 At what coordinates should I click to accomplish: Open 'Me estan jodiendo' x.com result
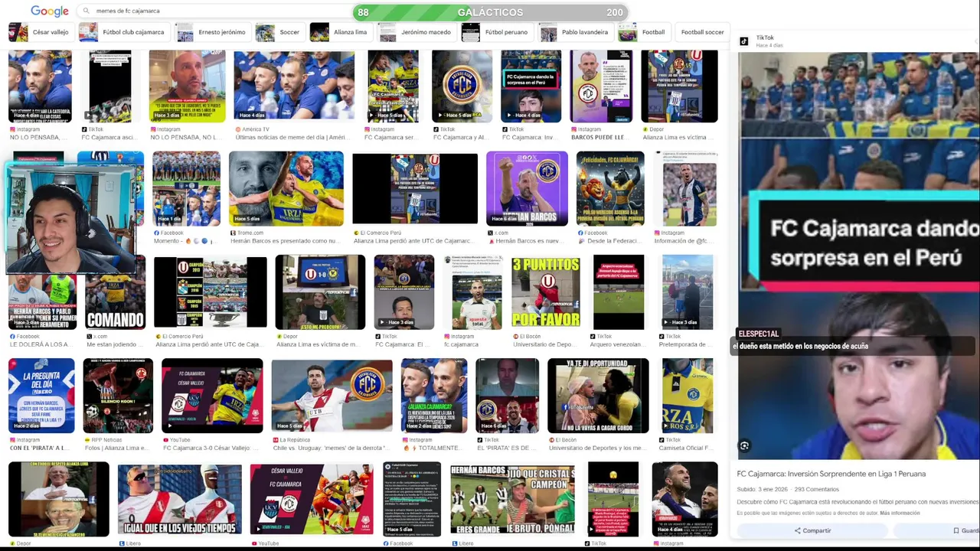point(113,344)
